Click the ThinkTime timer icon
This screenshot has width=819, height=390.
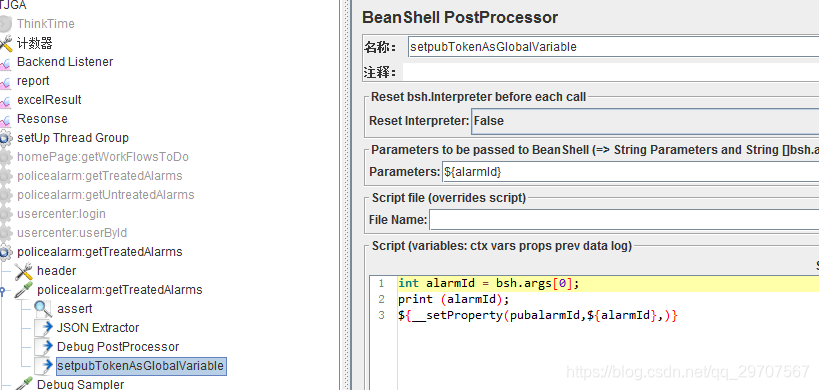coord(5,24)
